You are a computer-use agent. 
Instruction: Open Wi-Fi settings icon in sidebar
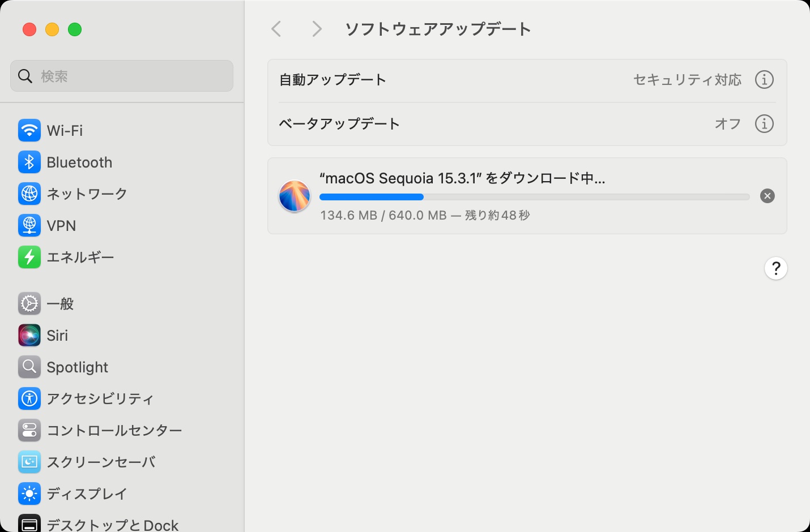29,131
